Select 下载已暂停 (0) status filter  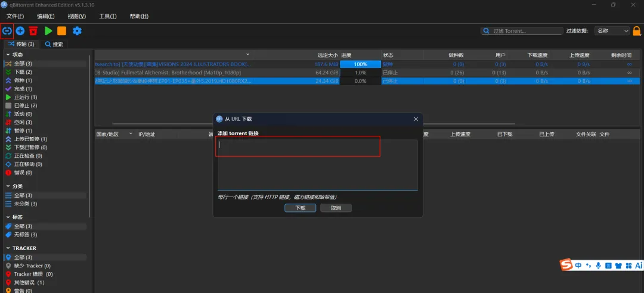point(45,147)
